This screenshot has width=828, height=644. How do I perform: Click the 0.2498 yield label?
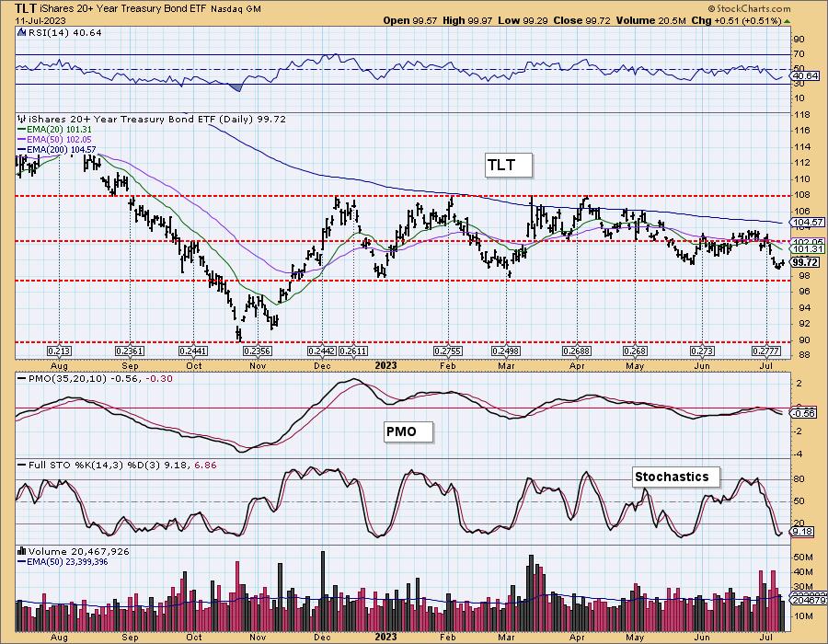[x=506, y=351]
